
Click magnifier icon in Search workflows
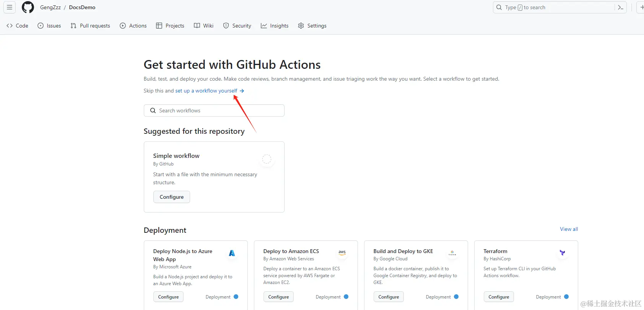[153, 110]
